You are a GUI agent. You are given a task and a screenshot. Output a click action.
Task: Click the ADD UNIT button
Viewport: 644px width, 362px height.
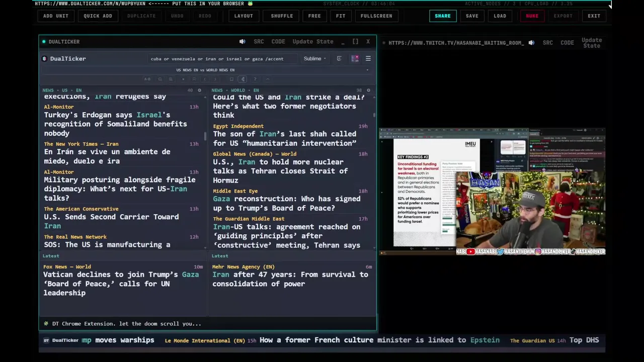pos(56,16)
